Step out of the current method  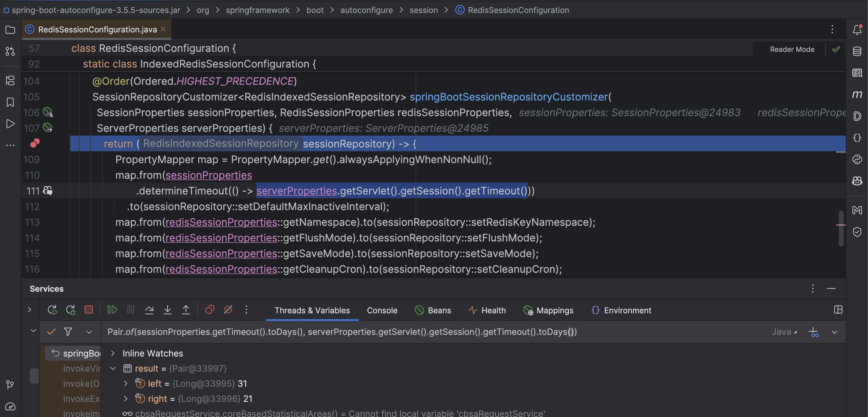click(x=186, y=310)
